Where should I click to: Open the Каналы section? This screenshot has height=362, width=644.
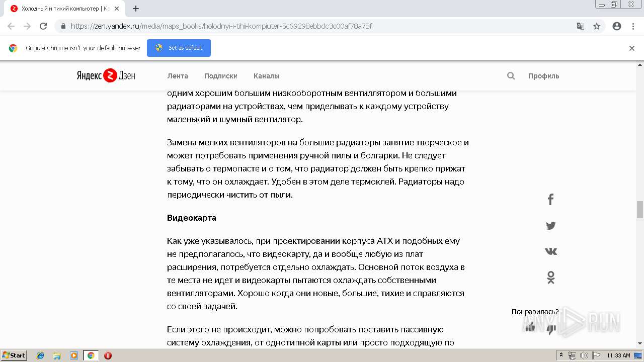pos(266,76)
